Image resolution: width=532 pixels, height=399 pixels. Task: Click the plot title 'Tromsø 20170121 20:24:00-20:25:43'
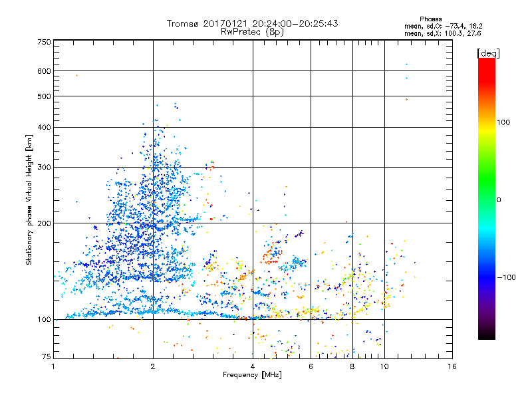[253, 23]
